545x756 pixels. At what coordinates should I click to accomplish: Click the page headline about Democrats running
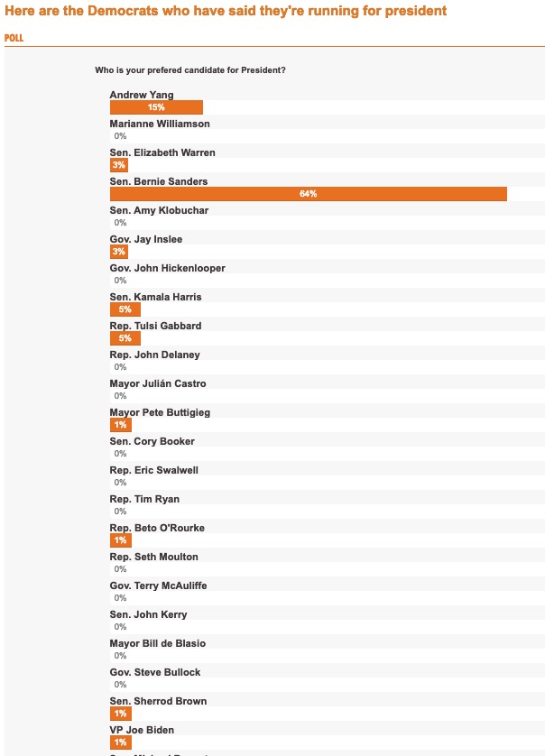point(225,11)
